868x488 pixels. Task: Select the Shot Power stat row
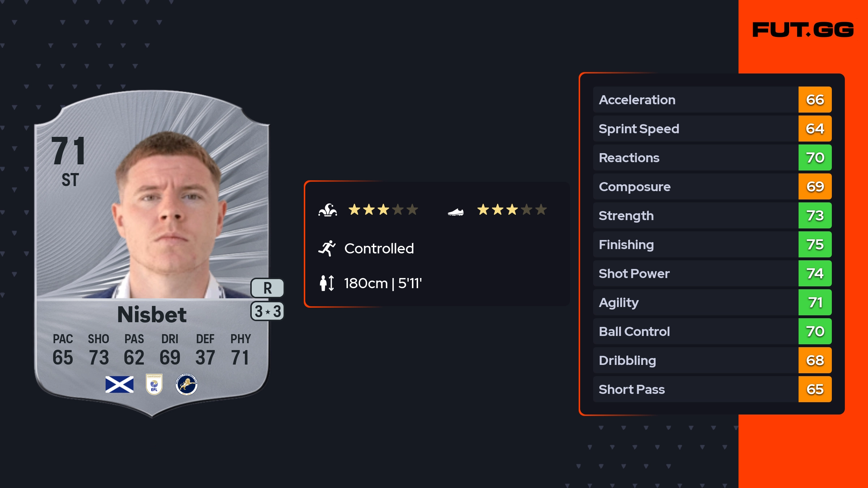click(694, 273)
